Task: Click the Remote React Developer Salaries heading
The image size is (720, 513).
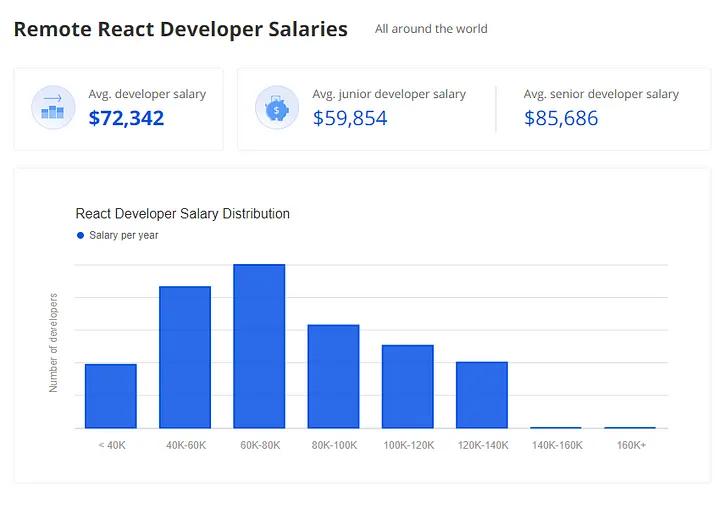Action: click(x=180, y=29)
